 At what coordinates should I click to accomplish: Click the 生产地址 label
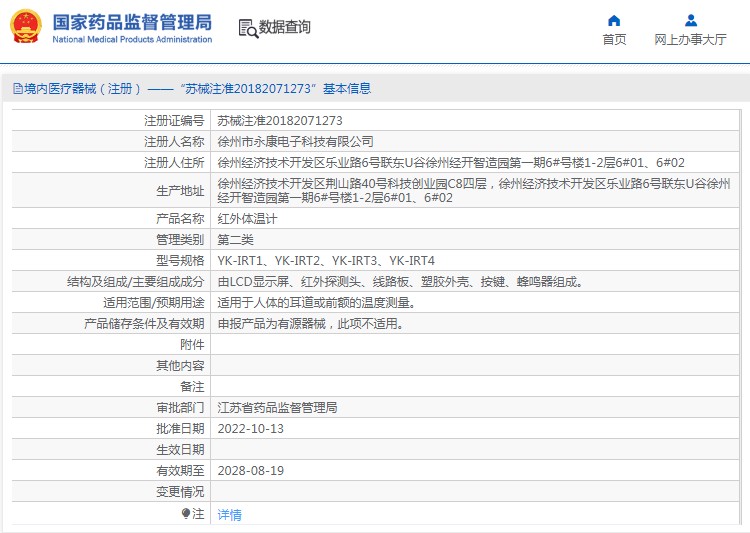click(180, 190)
